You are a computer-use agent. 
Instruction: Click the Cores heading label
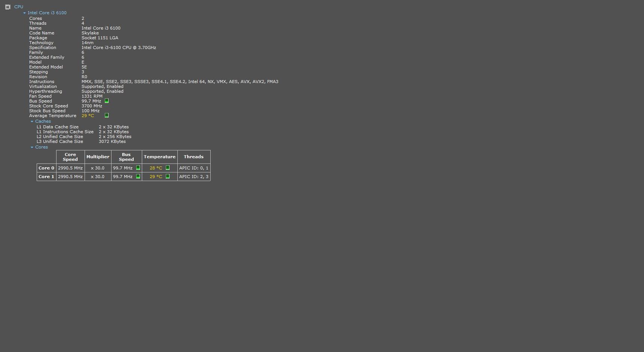point(42,147)
